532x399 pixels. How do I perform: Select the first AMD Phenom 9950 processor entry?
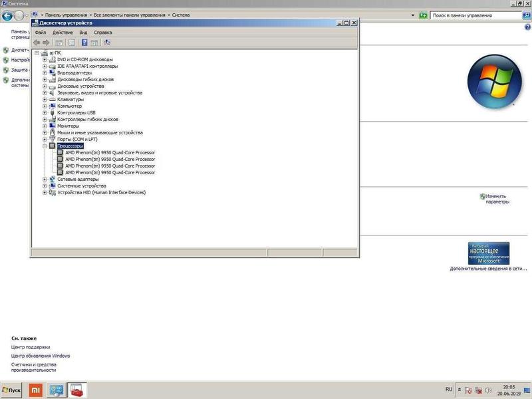pyautogui.click(x=110, y=153)
